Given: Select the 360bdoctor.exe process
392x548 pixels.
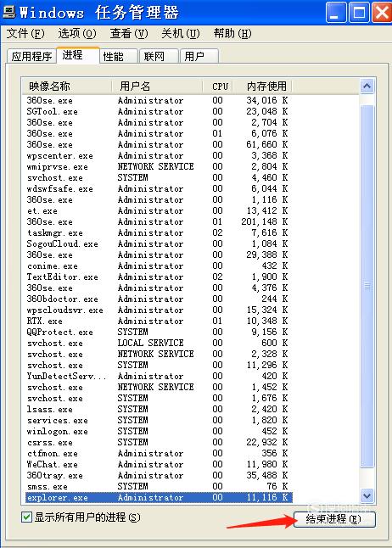Looking at the screenshot, I should pos(159,299).
